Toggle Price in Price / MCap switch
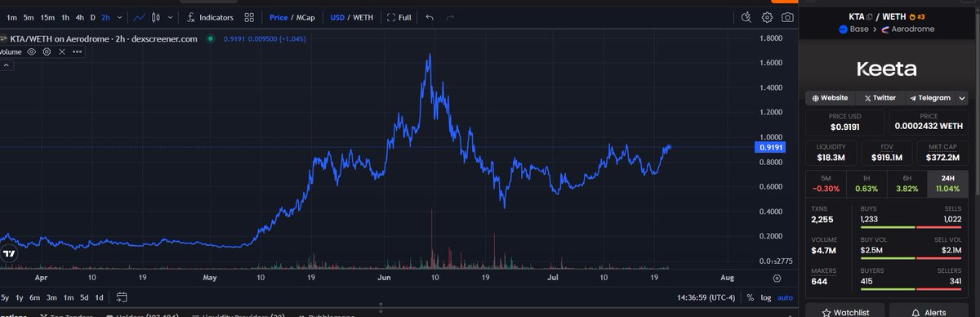The width and height of the screenshot is (980, 317). [278, 16]
